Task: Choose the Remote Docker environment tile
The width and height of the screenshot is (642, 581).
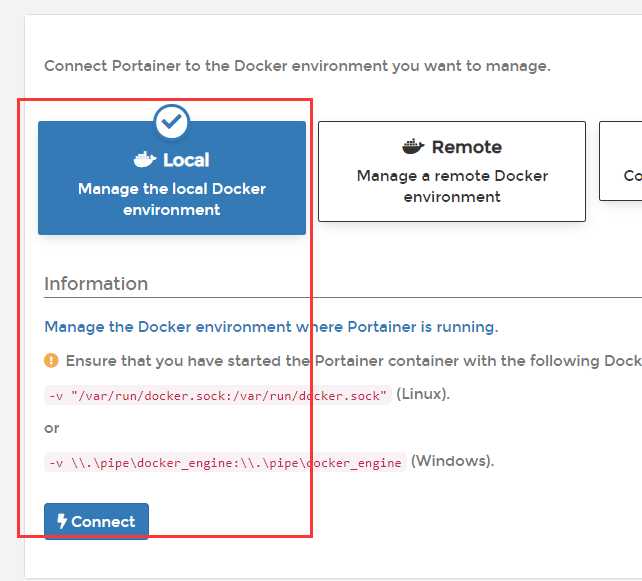Action: point(451,171)
